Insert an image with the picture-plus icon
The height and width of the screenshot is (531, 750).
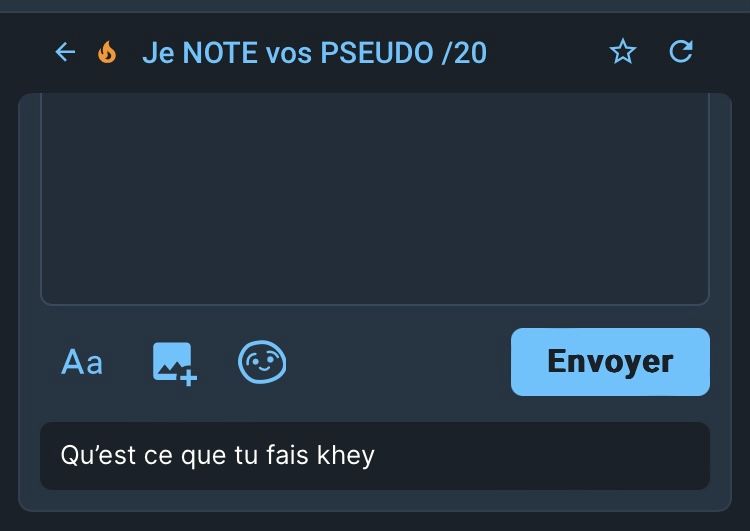coord(175,364)
